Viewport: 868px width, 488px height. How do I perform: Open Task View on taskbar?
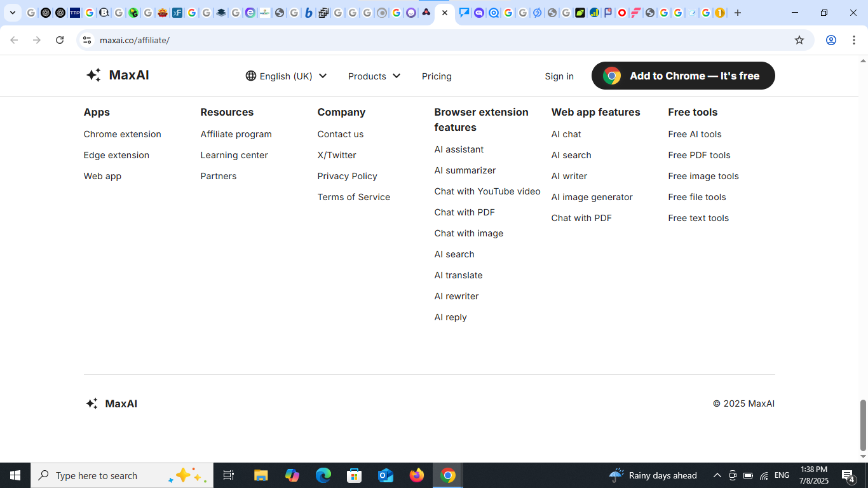(x=229, y=475)
